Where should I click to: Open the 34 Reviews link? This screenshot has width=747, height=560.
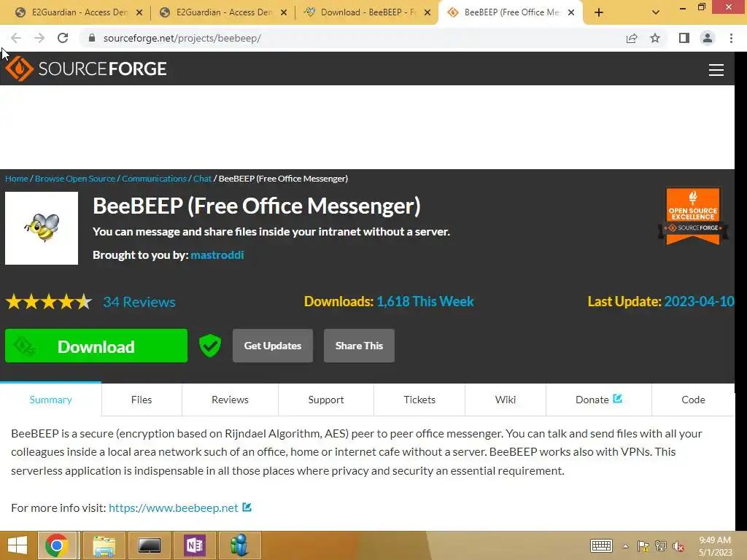(139, 302)
